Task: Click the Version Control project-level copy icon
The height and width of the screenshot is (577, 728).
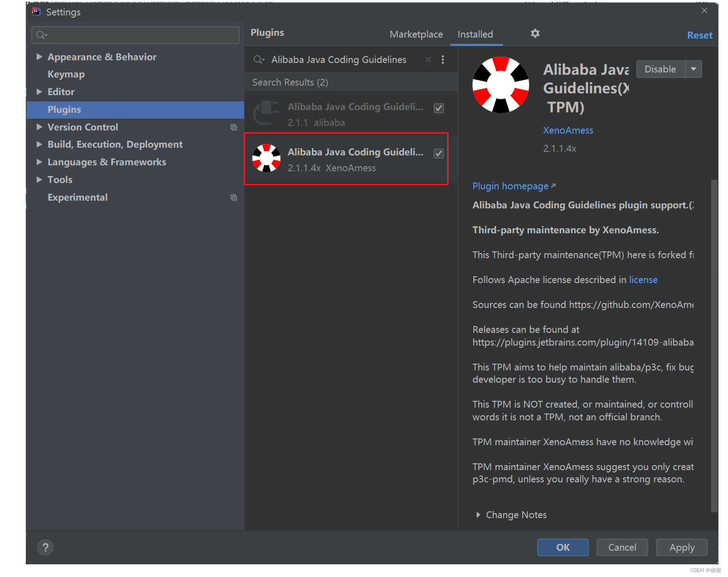Action: pos(234,127)
